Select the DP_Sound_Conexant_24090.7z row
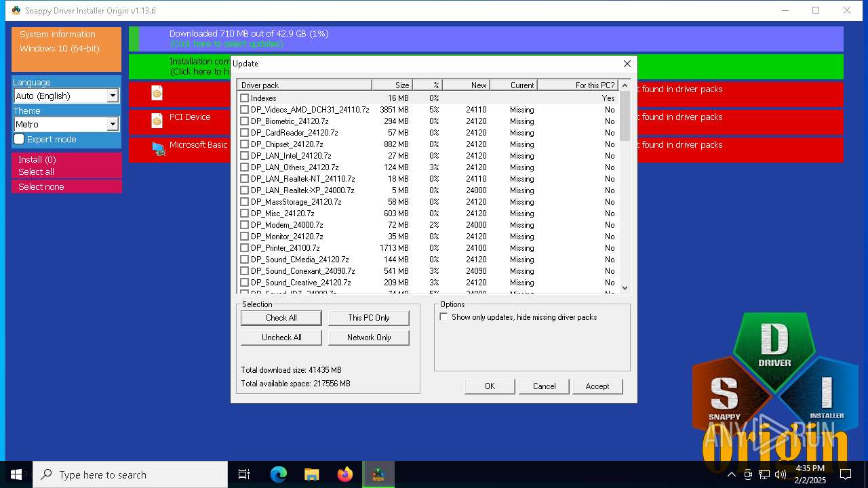Image resolution: width=868 pixels, height=488 pixels. pyautogui.click(x=428, y=271)
